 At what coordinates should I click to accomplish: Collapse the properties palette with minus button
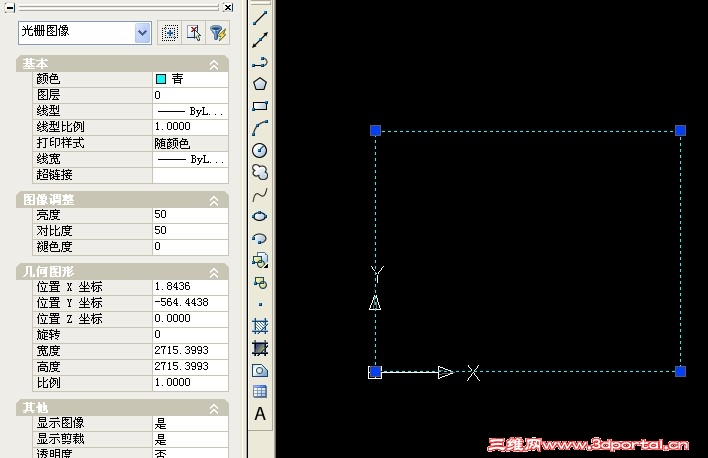[x=9, y=7]
